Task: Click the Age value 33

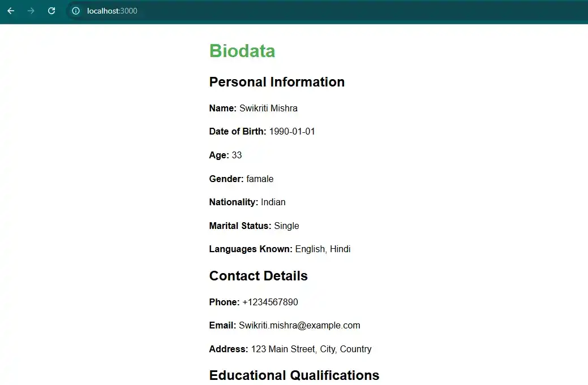Action: pos(237,155)
